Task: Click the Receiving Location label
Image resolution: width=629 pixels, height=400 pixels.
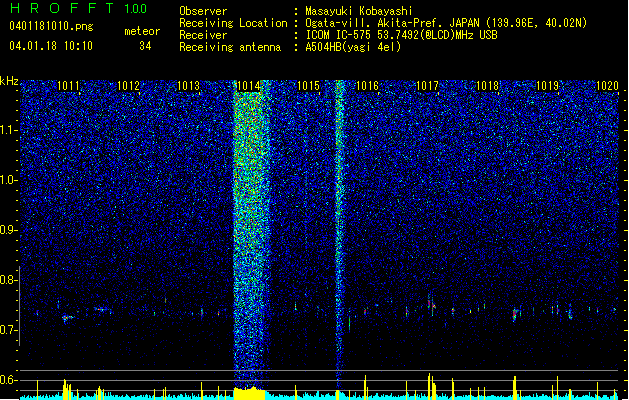Action: click(x=233, y=23)
